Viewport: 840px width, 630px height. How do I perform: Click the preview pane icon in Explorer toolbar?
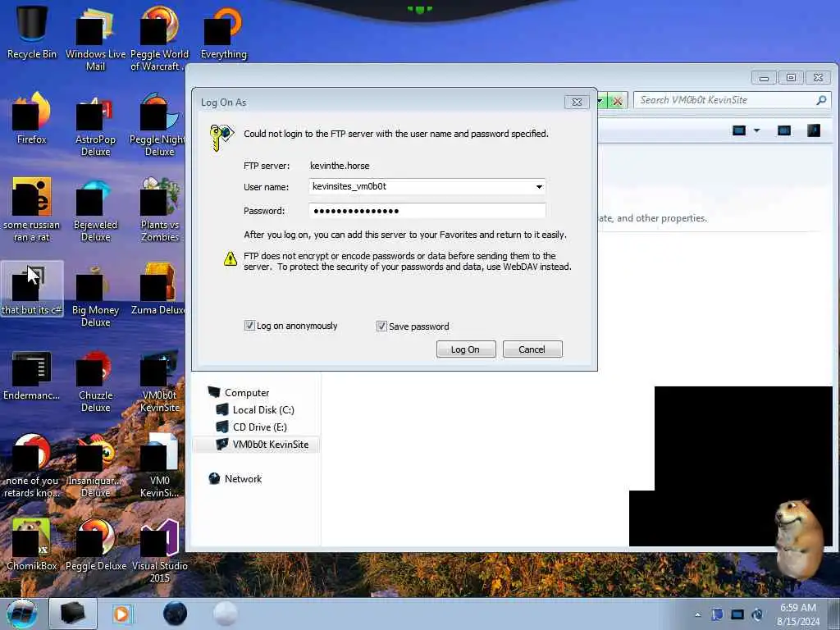click(x=783, y=130)
